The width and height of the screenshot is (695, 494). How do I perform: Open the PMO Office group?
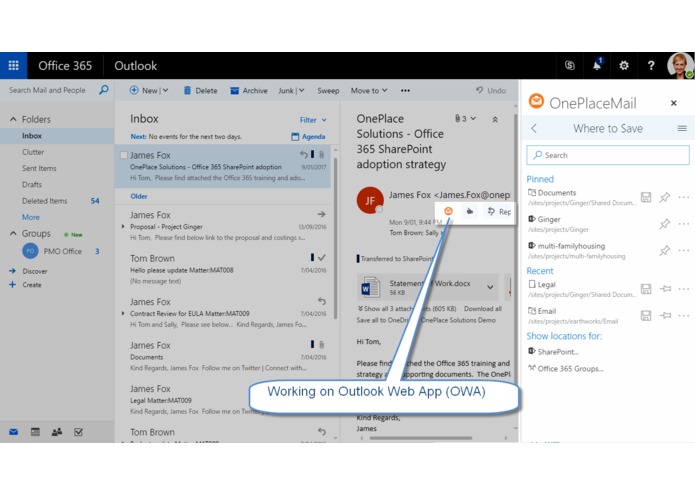pyautogui.click(x=62, y=251)
